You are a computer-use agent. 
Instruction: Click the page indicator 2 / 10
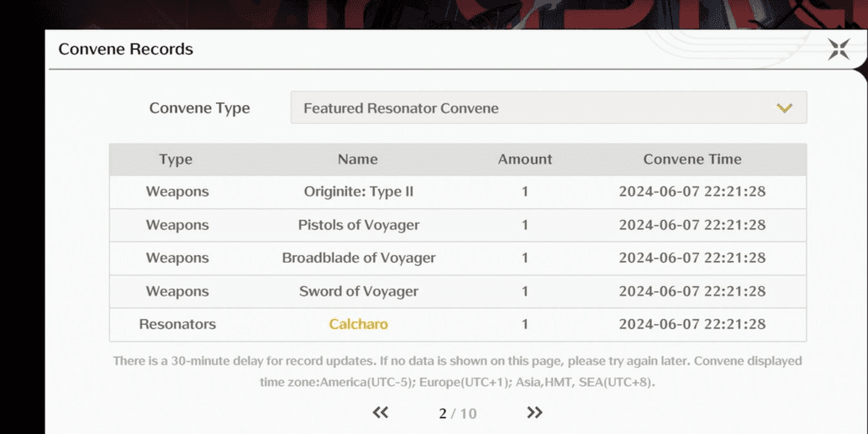(x=457, y=414)
